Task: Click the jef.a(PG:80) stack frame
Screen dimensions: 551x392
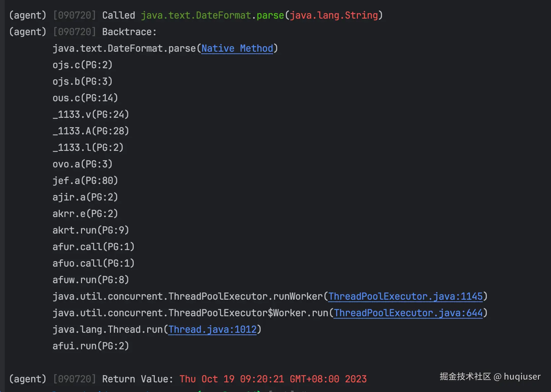Action: point(85,181)
